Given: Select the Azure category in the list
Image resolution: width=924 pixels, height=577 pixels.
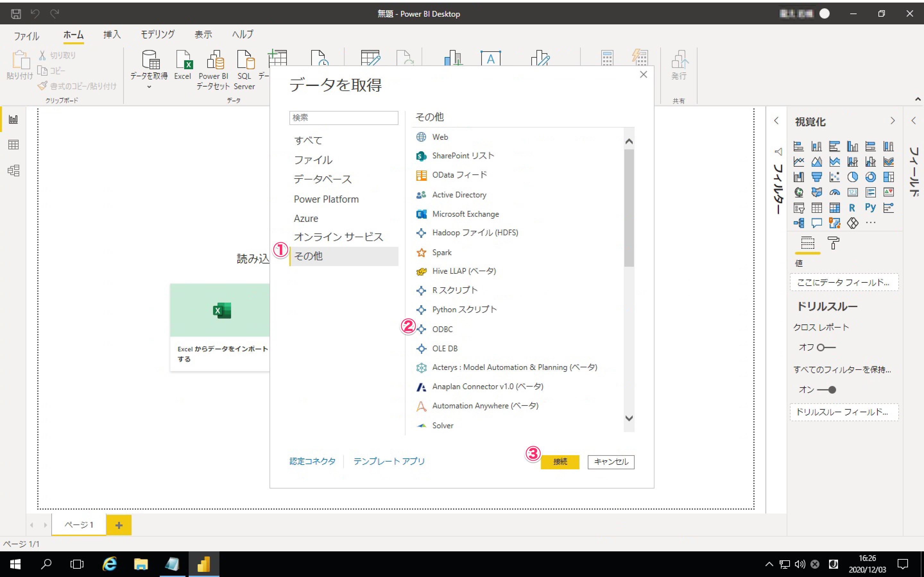Looking at the screenshot, I should [306, 218].
